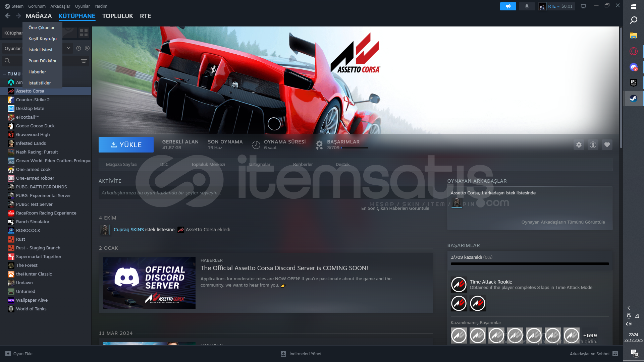Switch to the TOPLULUK tab
Screen dimensions: 644x362
117,16
